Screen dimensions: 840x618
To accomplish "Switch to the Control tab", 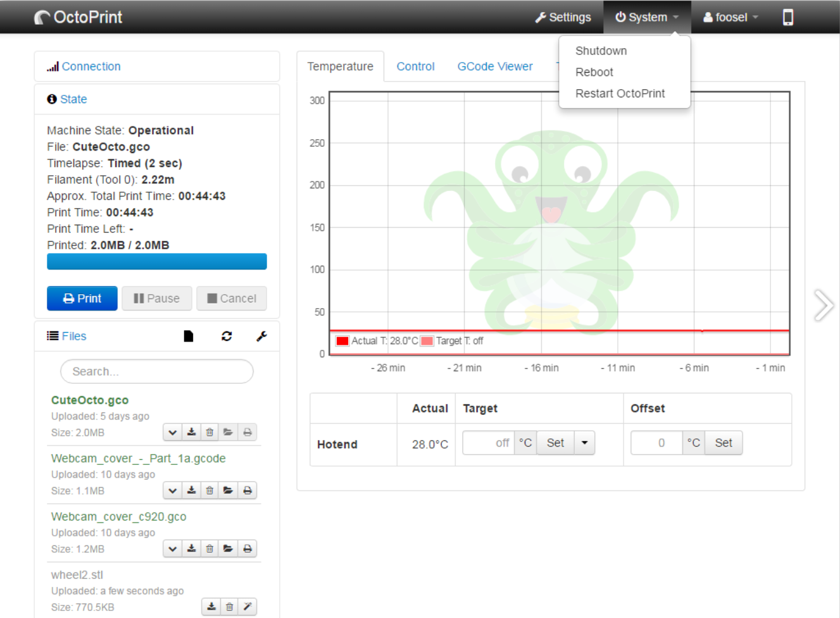I will point(415,66).
